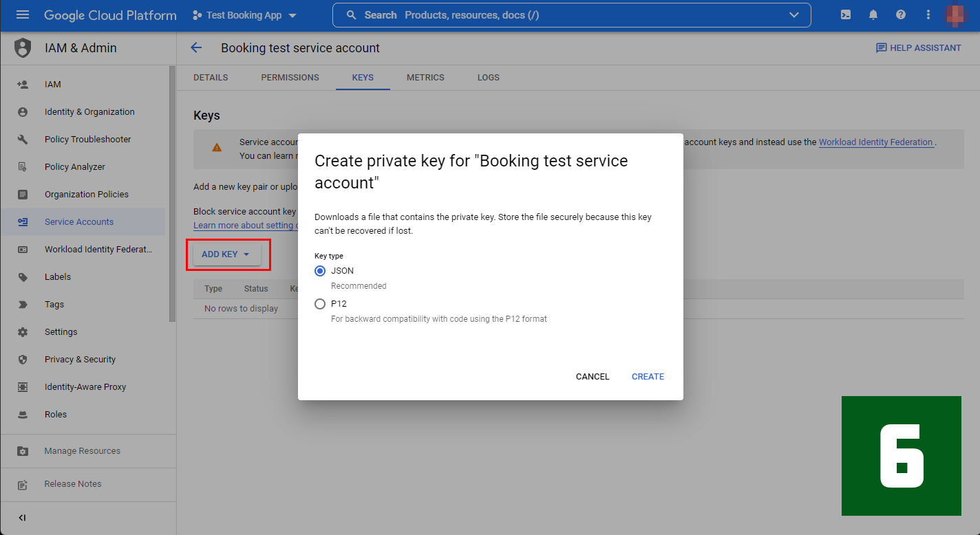Follow the Learn more about setting link
The image size is (980, 535).
(x=246, y=226)
